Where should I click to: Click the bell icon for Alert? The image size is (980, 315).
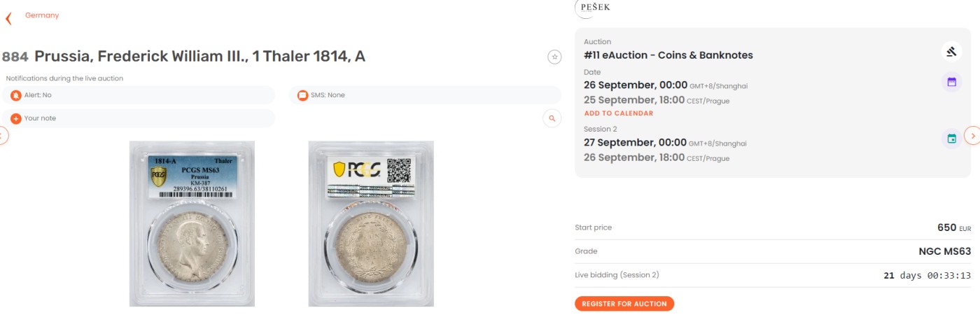coord(16,95)
